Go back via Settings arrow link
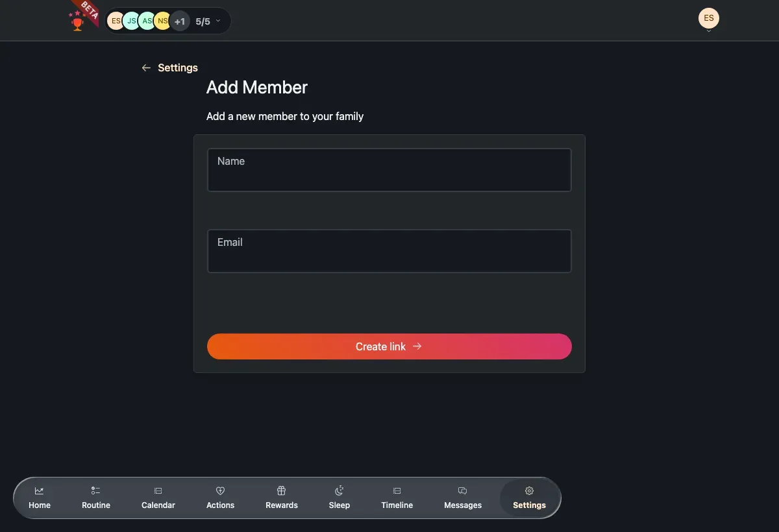 pos(169,67)
